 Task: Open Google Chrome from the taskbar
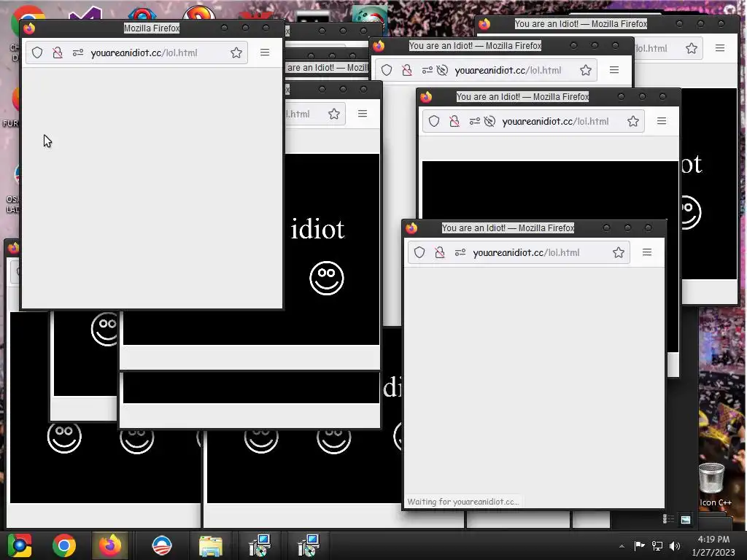(x=64, y=545)
